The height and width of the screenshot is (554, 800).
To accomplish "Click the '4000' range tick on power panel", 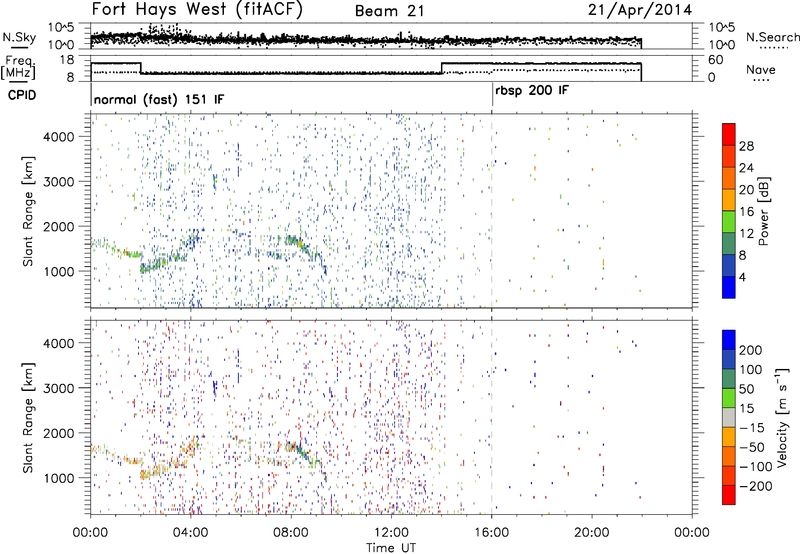I will click(x=58, y=137).
